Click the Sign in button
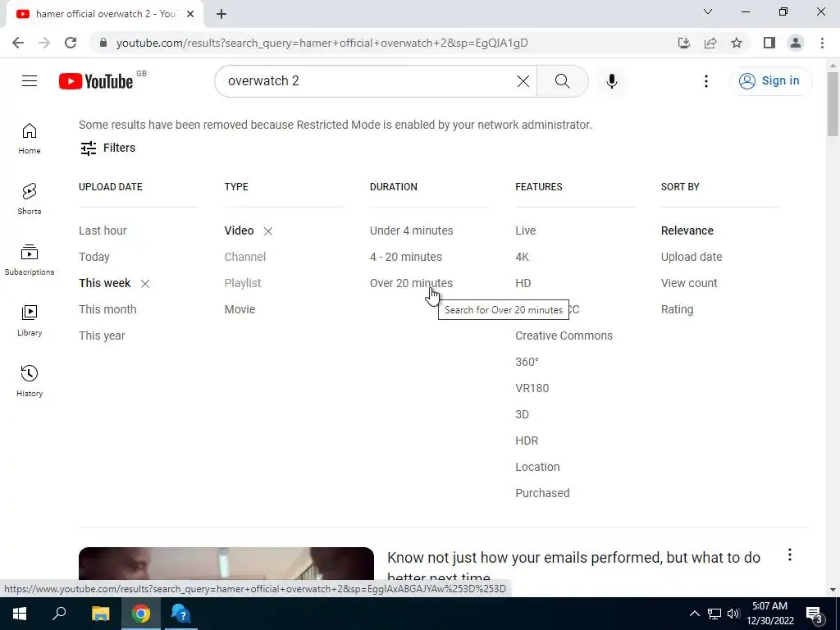 [770, 81]
